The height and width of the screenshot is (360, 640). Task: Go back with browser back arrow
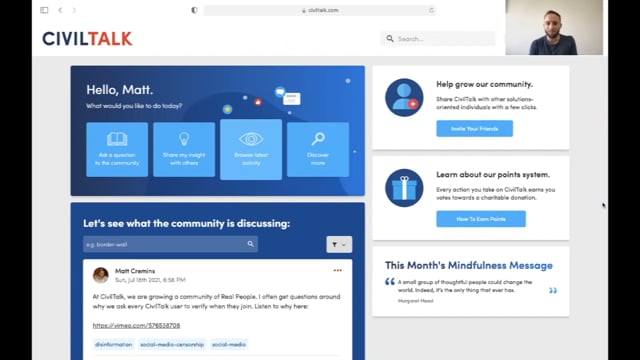coord(60,10)
